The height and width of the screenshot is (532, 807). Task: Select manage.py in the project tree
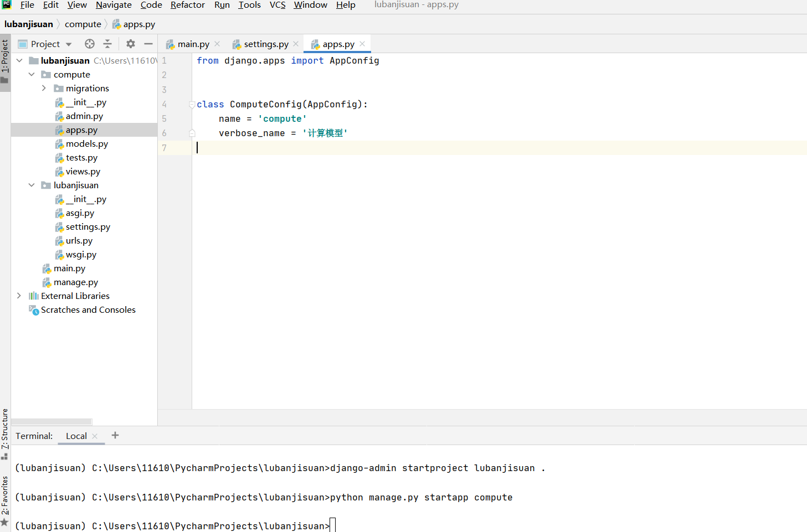[x=76, y=282]
